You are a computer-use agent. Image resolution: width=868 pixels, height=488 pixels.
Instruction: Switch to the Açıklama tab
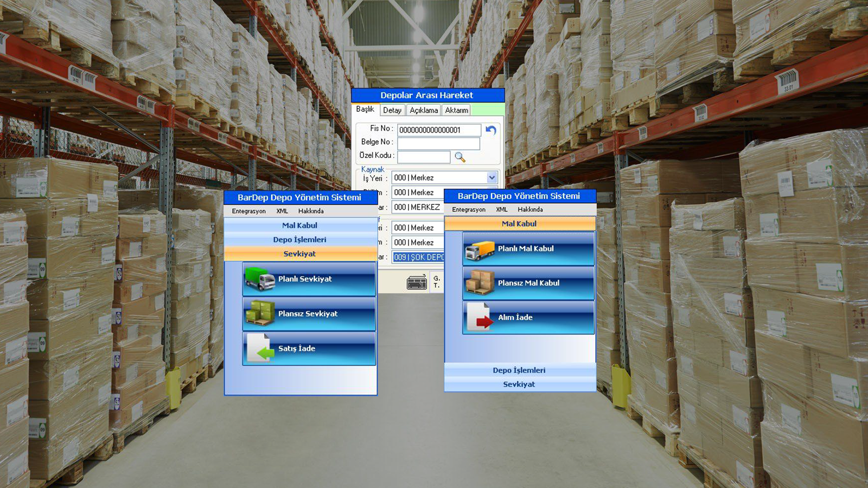point(424,110)
